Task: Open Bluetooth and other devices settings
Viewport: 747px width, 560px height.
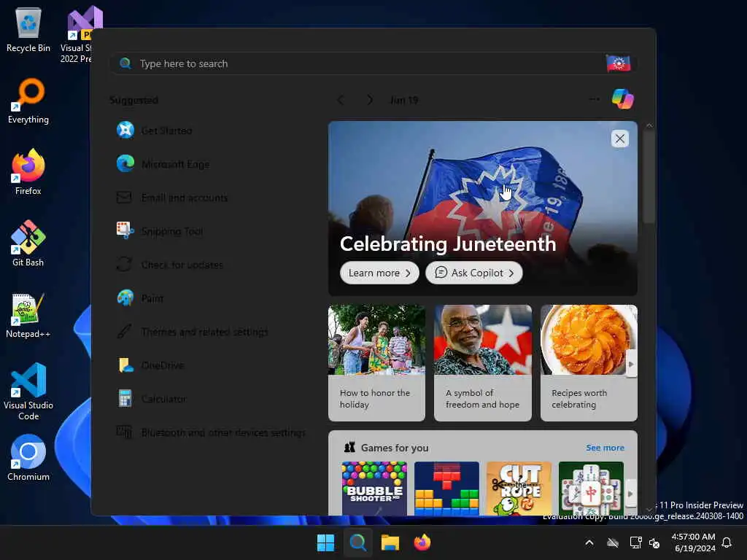Action: [x=211, y=432]
